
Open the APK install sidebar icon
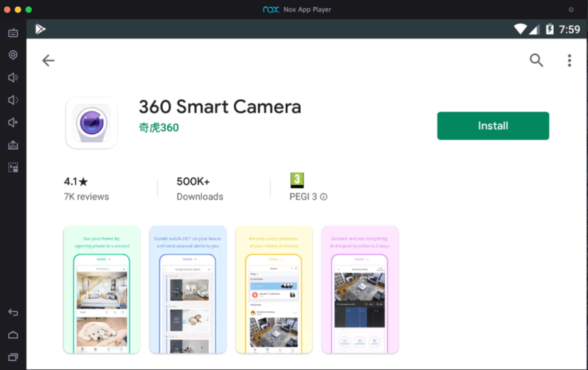[13, 145]
